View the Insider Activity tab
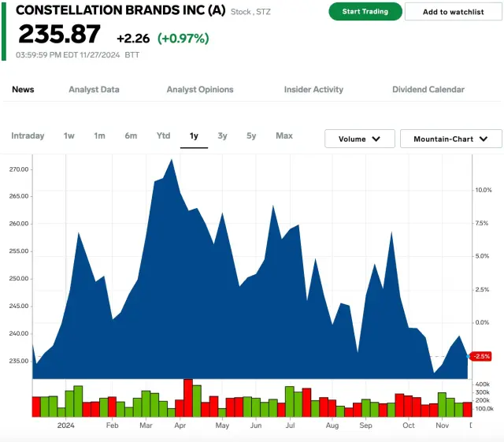Image resolution: width=504 pixels, height=442 pixels. tap(313, 90)
